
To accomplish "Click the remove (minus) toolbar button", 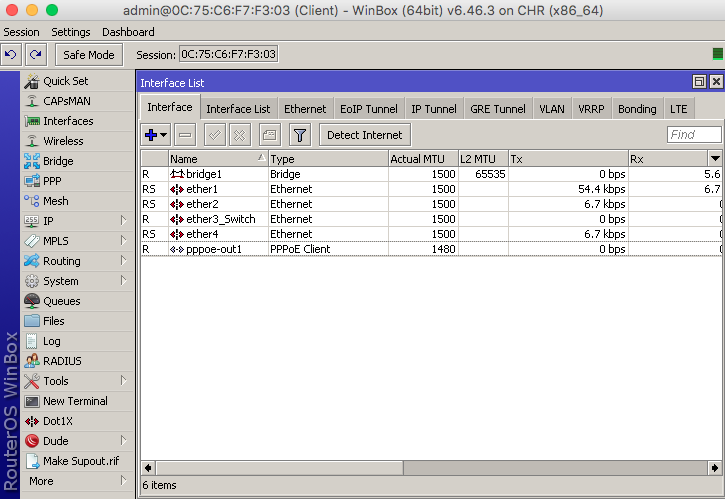I will [x=185, y=135].
